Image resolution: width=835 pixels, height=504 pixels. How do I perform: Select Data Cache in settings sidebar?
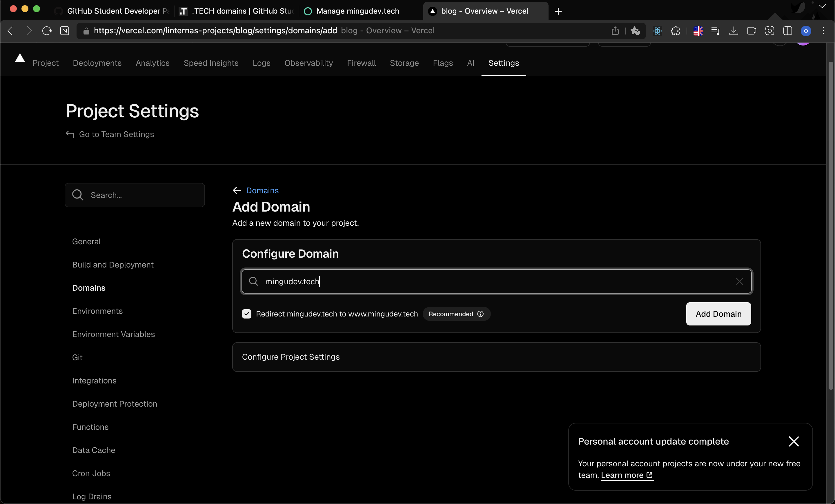pos(94,450)
